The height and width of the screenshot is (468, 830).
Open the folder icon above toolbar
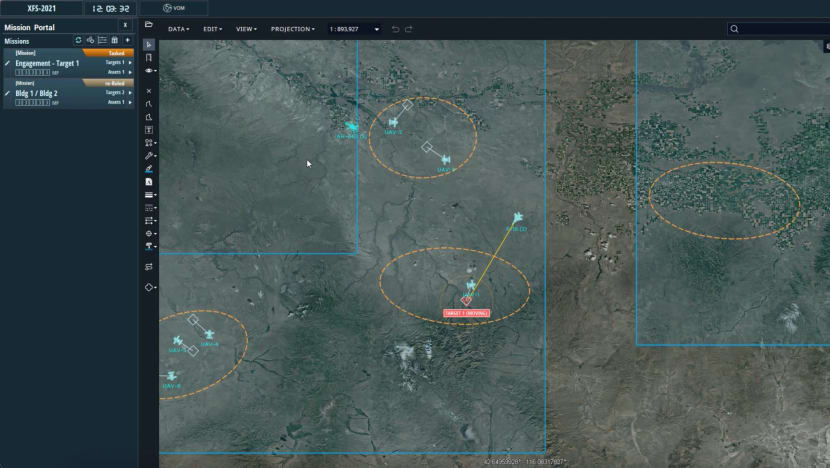pos(149,24)
